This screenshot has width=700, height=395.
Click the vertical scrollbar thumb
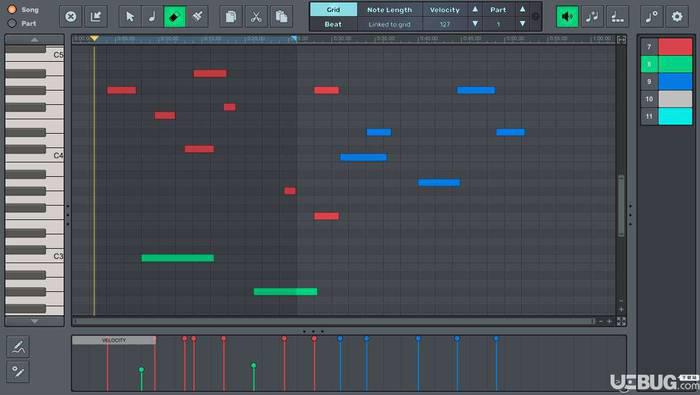point(621,205)
